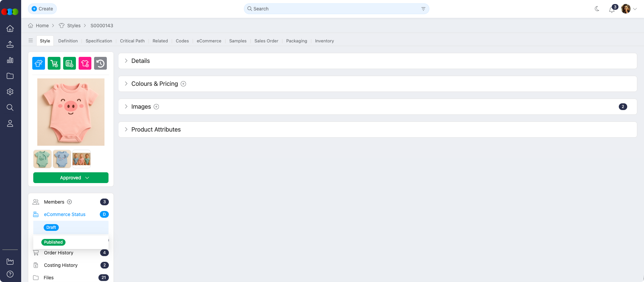644x282 pixels.
Task: Add a new colour with plus icon
Action: [x=183, y=84]
